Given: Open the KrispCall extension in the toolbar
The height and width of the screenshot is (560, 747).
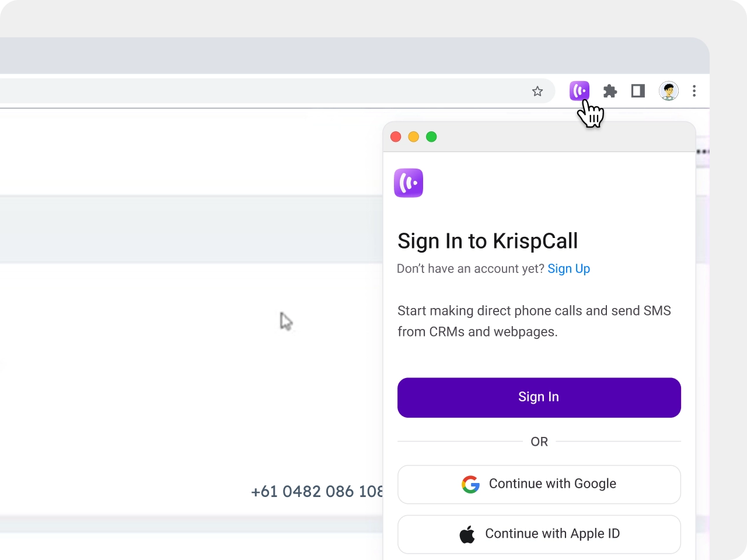Looking at the screenshot, I should coord(580,91).
